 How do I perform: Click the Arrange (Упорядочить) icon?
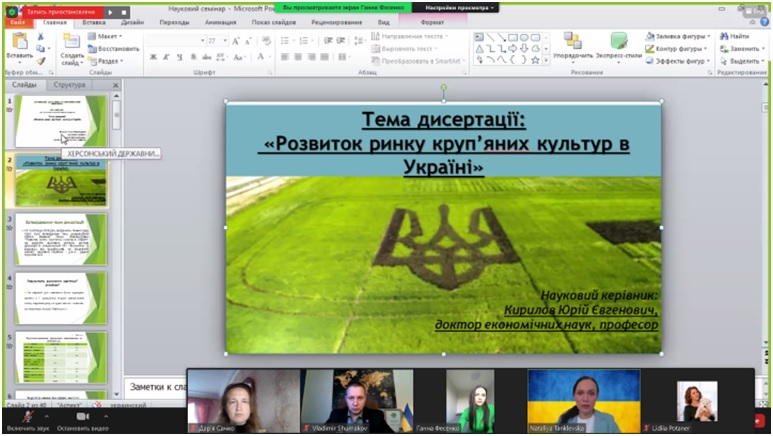click(x=572, y=41)
